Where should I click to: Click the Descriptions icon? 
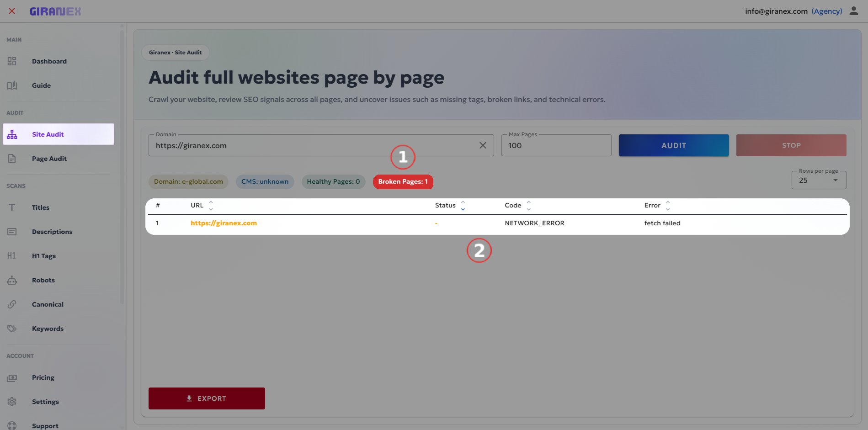(x=12, y=232)
